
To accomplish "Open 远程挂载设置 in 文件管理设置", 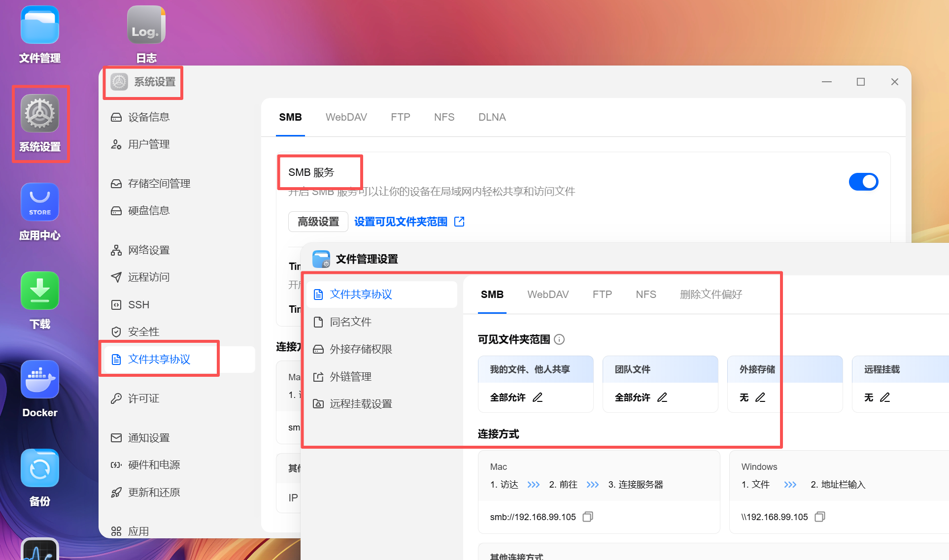I will [x=382, y=404].
